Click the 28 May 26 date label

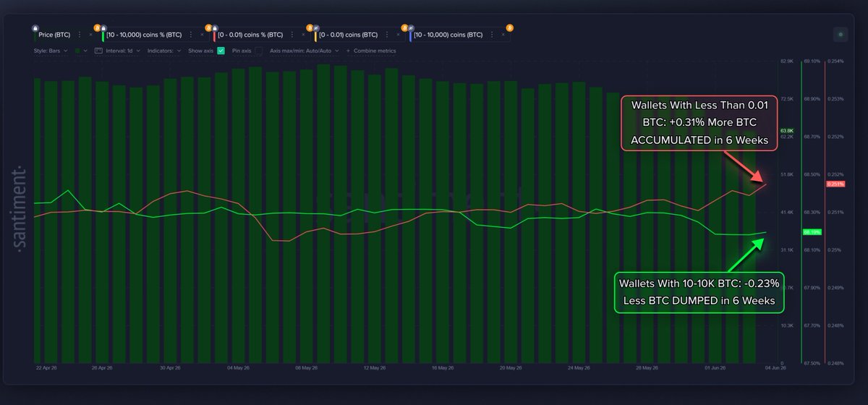pos(647,367)
